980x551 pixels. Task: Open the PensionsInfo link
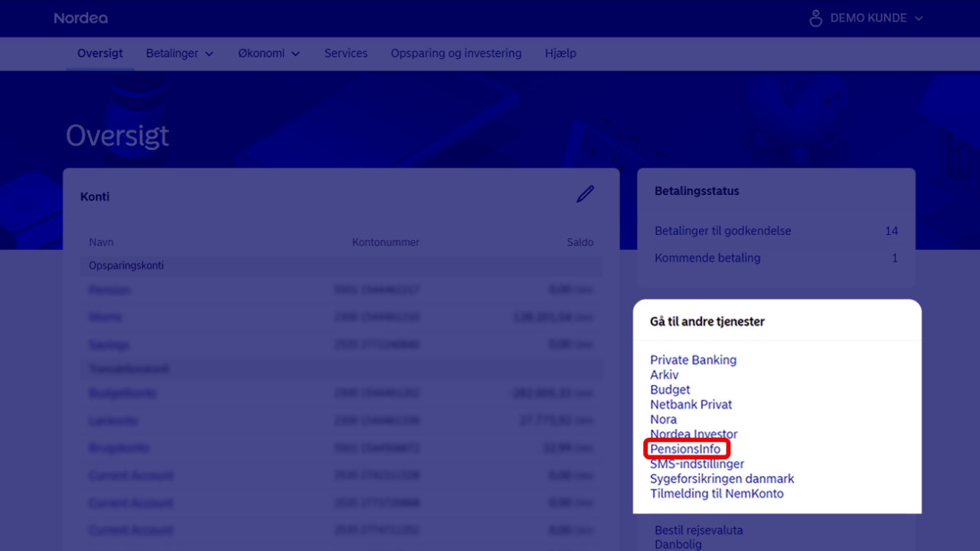point(686,449)
